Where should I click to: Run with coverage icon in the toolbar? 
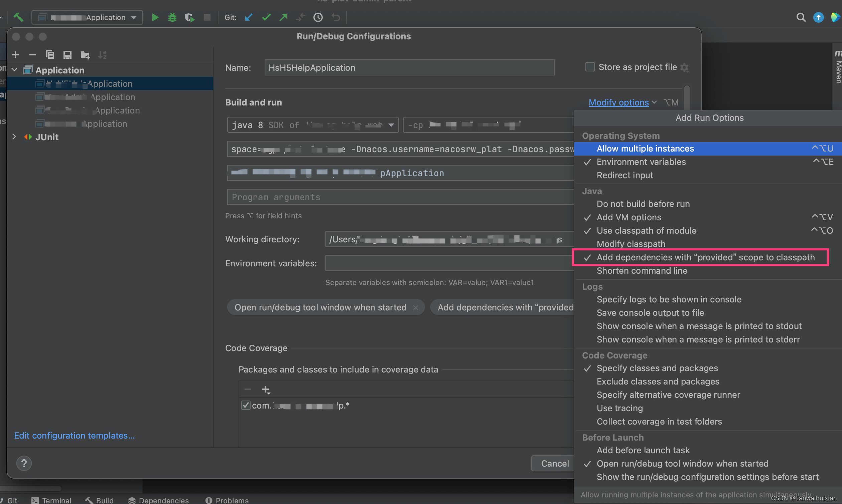click(x=189, y=17)
